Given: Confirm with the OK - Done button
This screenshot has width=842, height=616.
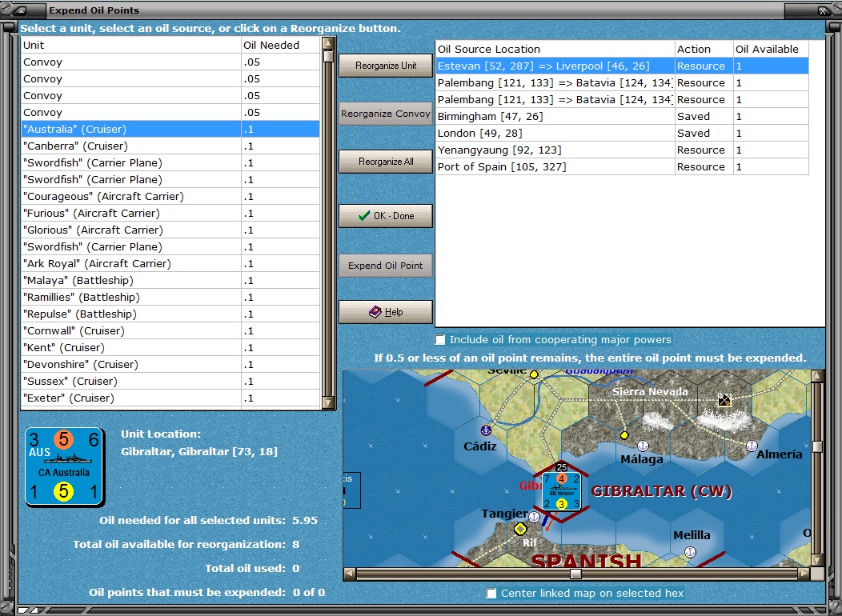Looking at the screenshot, I should click(x=385, y=216).
